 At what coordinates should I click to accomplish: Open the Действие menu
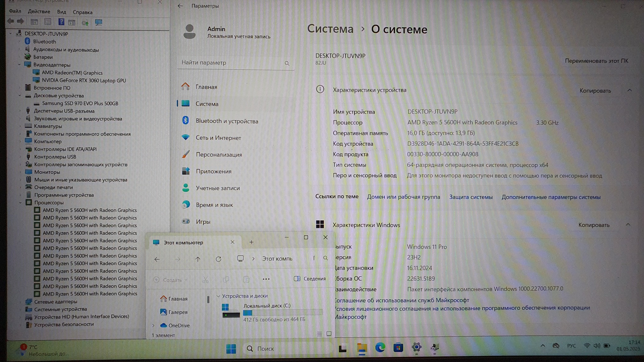click(x=39, y=12)
